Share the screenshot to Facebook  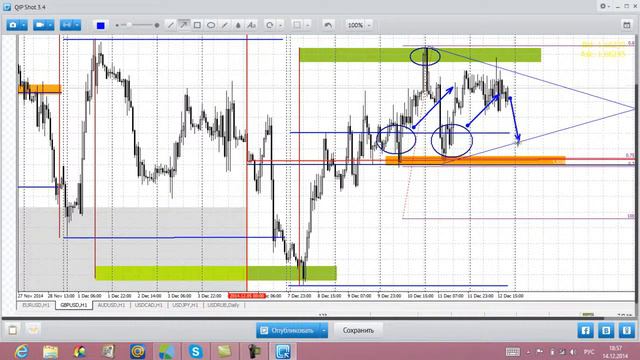585,330
